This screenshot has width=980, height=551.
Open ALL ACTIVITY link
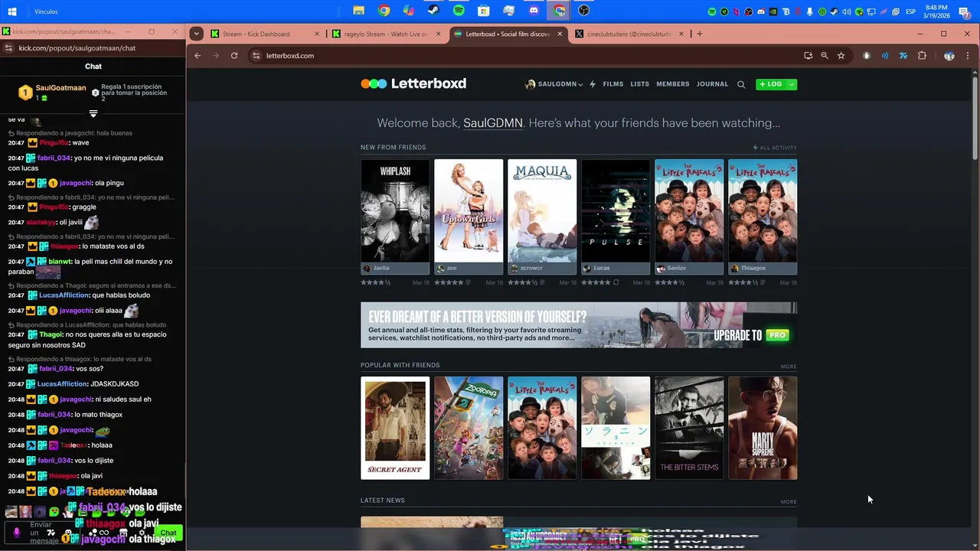[775, 148]
